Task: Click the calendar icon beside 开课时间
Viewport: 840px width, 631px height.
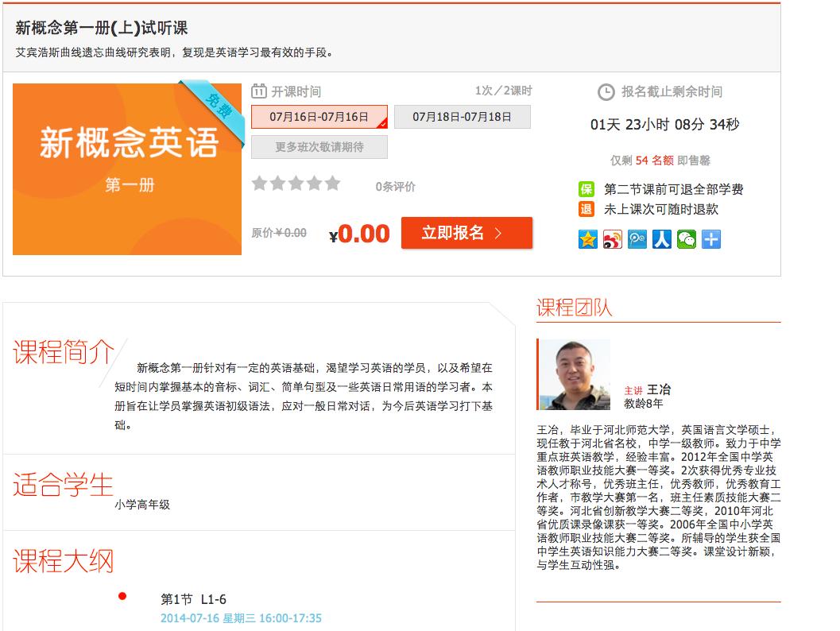Action: click(259, 91)
